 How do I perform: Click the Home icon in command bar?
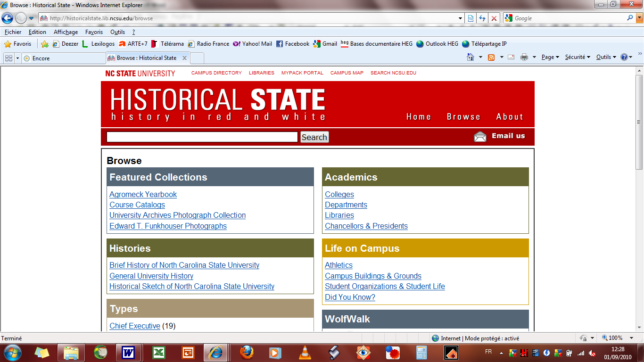(x=470, y=57)
